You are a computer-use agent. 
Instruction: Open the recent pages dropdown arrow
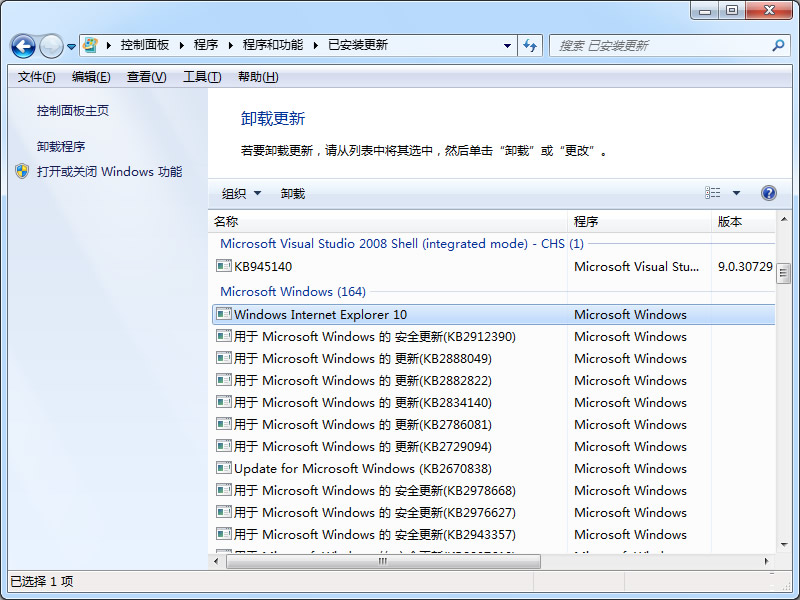[x=71, y=47]
